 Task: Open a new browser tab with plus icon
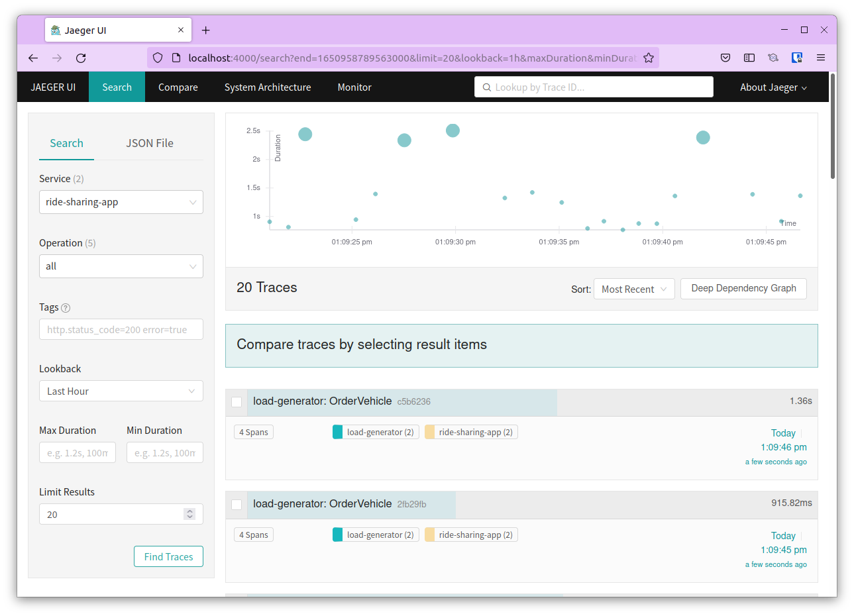206,30
